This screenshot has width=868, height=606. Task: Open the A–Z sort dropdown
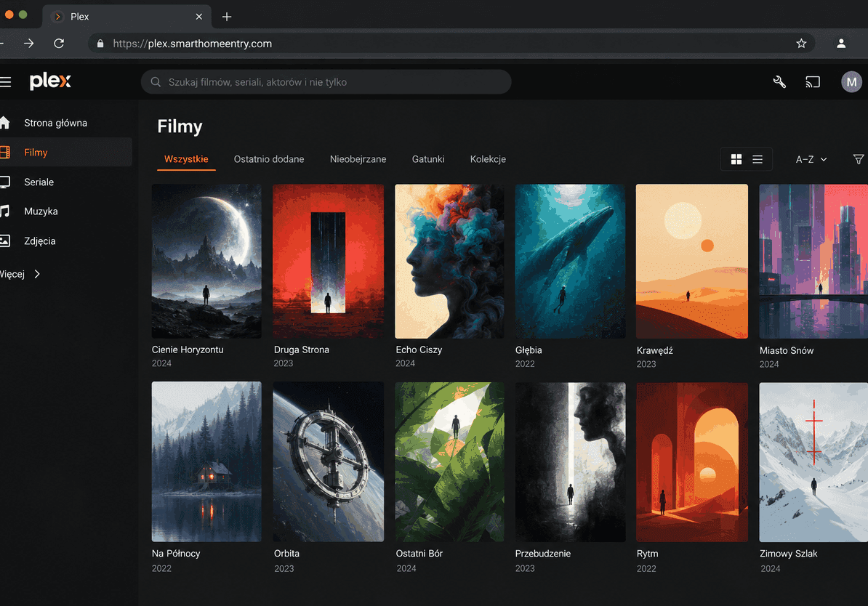point(811,159)
